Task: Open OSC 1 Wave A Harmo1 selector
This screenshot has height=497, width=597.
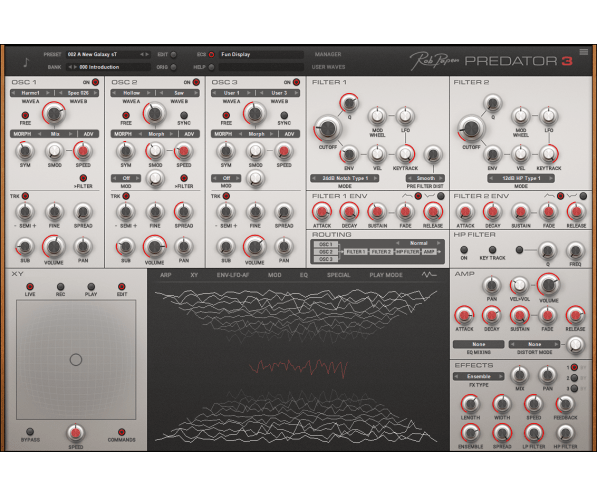Action: (x=30, y=93)
